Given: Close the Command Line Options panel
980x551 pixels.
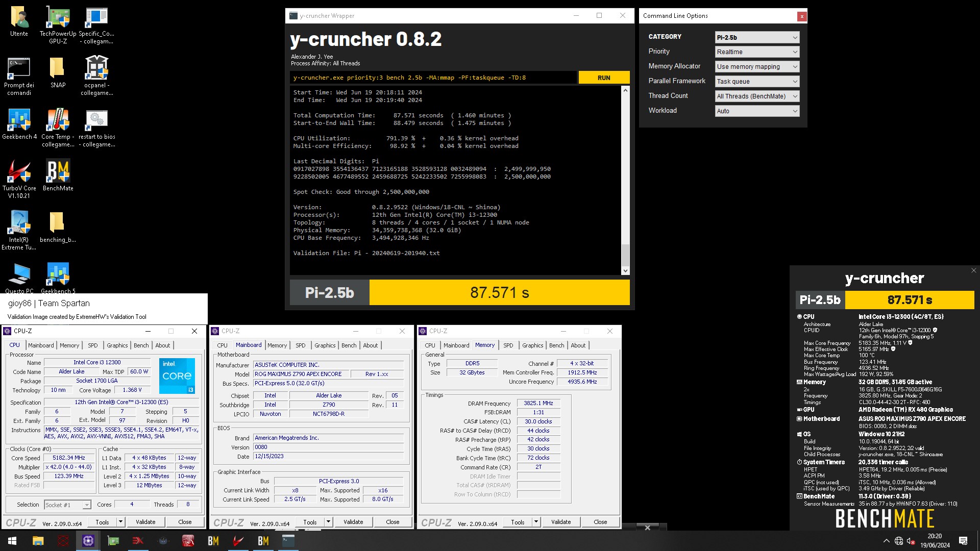Looking at the screenshot, I should coord(802,16).
